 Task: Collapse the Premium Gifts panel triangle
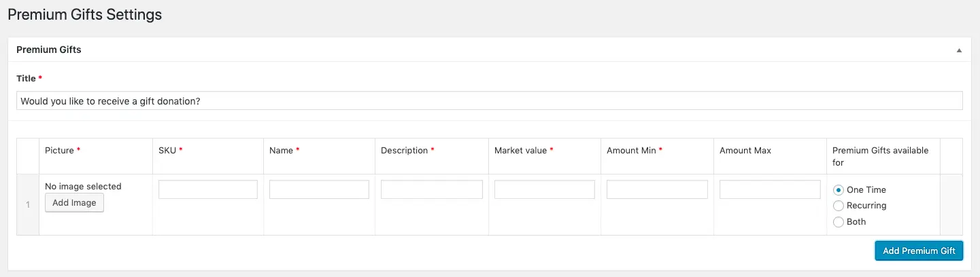click(959, 50)
